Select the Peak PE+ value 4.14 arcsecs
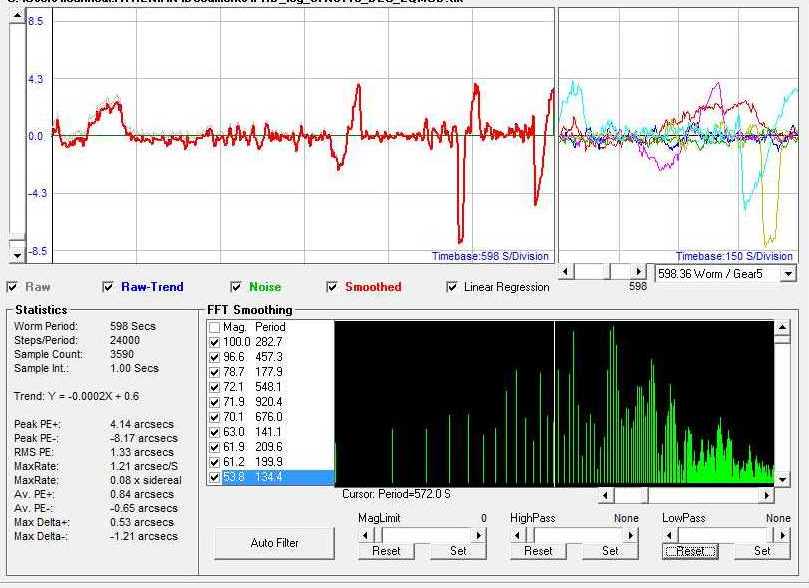This screenshot has height=588, width=809. tap(142, 424)
